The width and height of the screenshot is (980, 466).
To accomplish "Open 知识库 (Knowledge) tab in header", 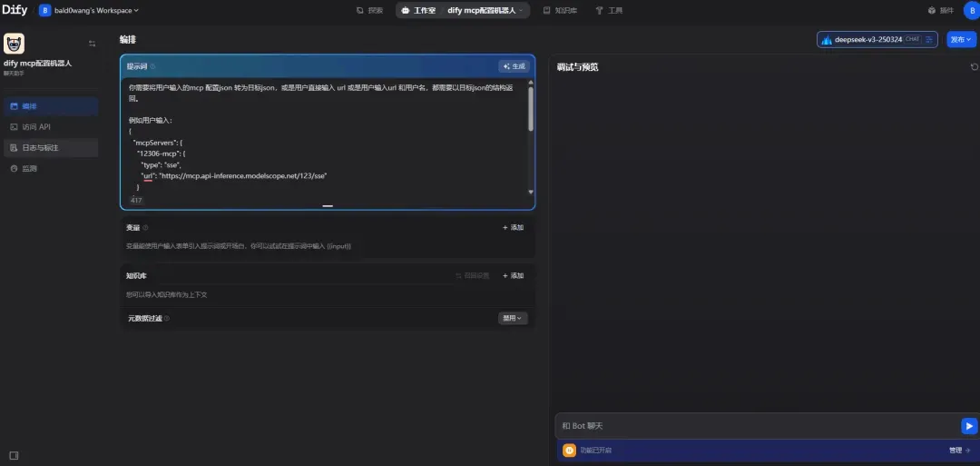I will pos(560,11).
